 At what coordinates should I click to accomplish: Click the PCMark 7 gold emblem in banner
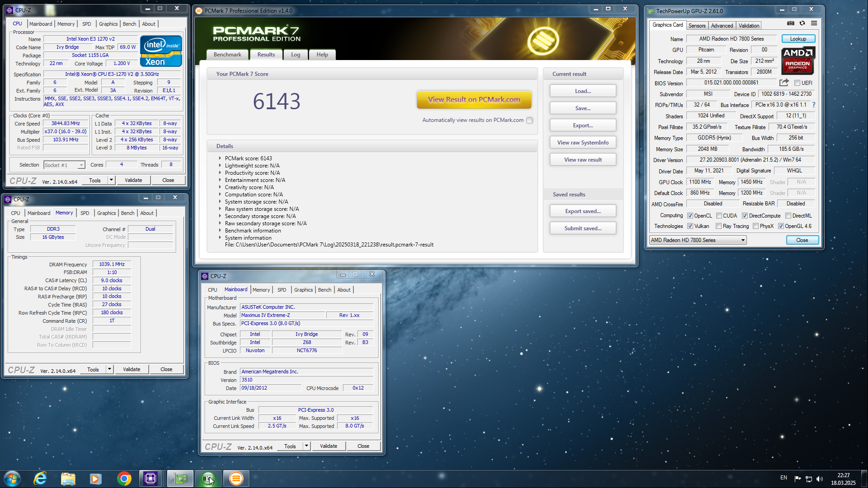pos(543,41)
